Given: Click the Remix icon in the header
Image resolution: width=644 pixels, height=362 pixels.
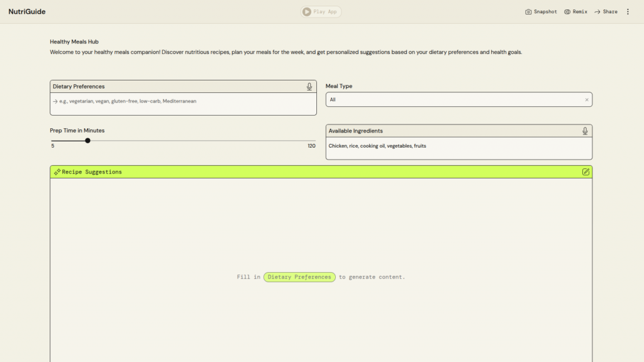Looking at the screenshot, I should click(x=567, y=12).
